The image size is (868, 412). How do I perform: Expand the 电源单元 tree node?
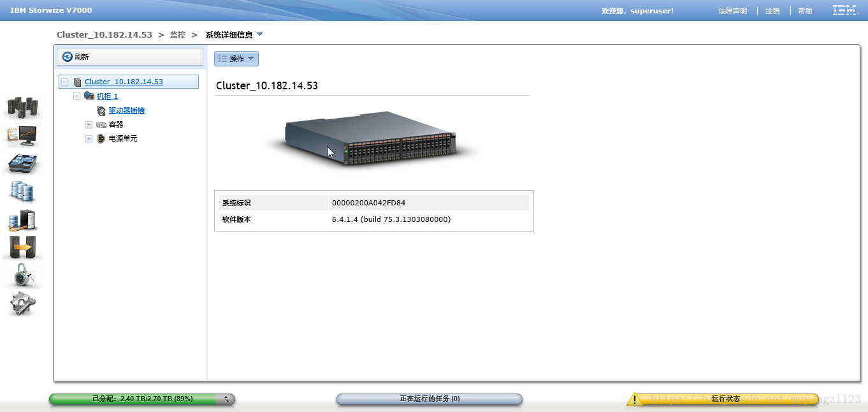tap(89, 138)
